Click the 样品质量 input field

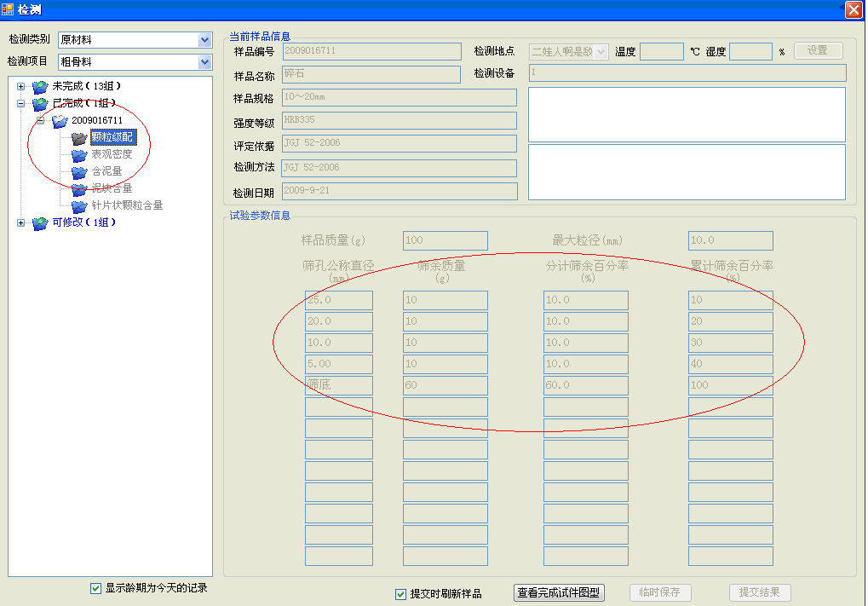click(x=445, y=240)
